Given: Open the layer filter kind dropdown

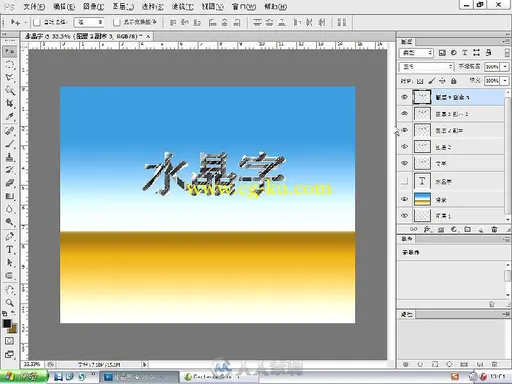Looking at the screenshot, I should tap(416, 53).
